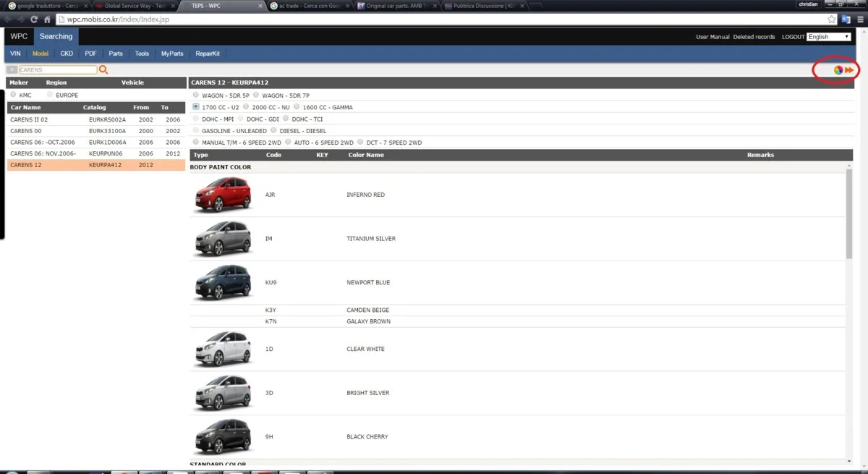Click the browser back arrow
This screenshot has height=474, width=868.
9,19
